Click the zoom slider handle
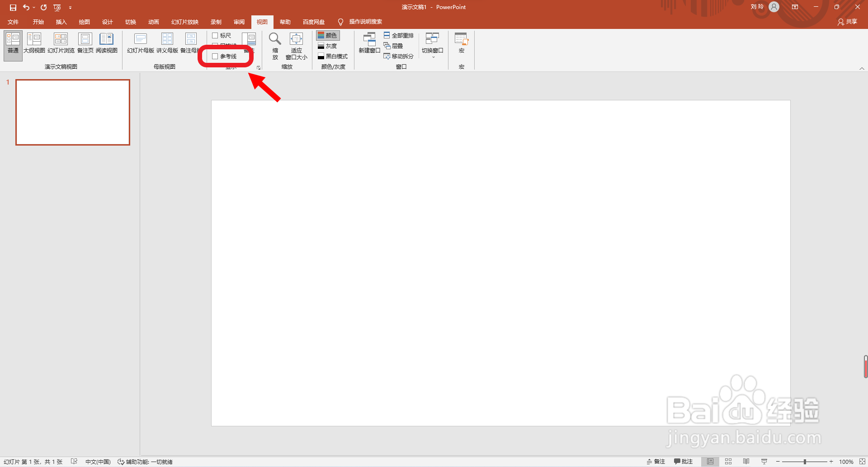This screenshot has height=467, width=868. (x=805, y=462)
